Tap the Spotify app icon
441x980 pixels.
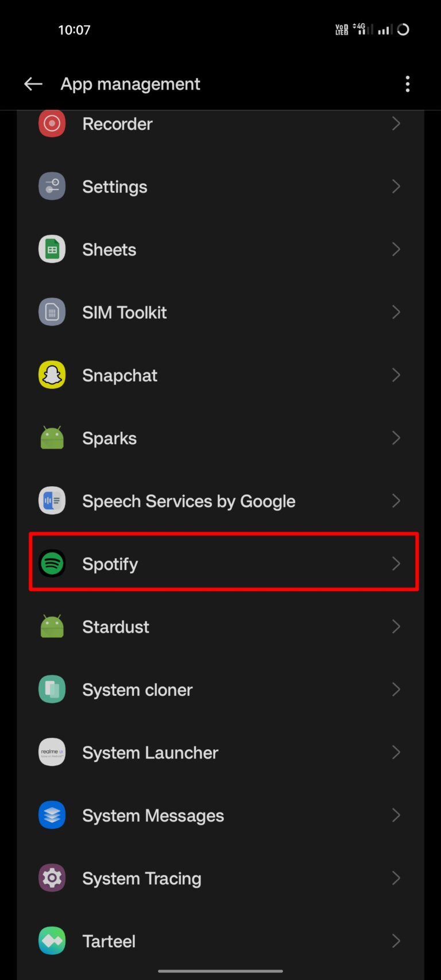pos(52,563)
